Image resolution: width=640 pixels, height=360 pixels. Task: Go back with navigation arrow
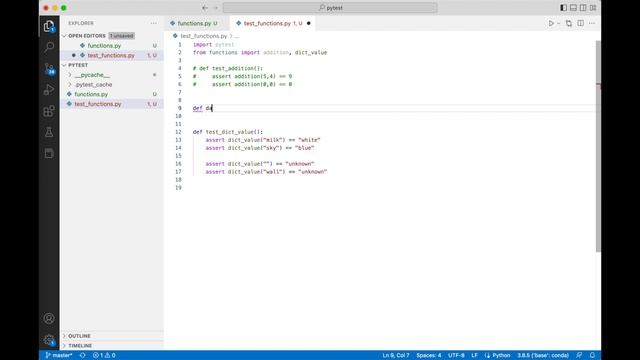pos(205,8)
